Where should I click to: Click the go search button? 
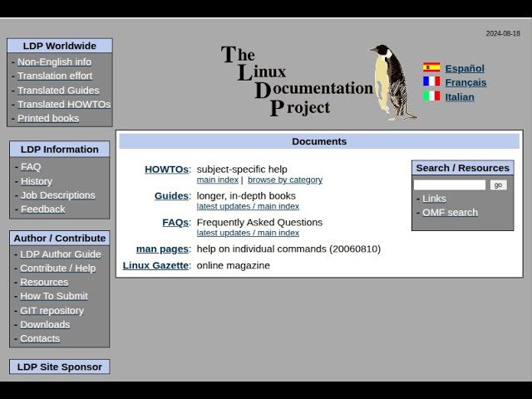498,185
